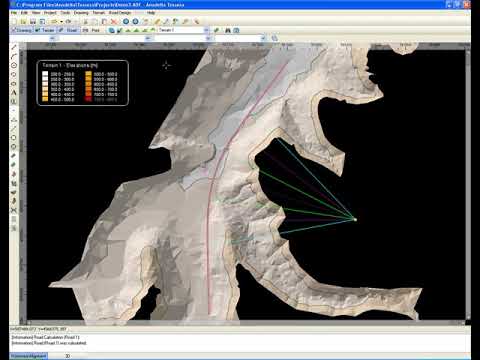Image resolution: width=480 pixels, height=360 pixels.
Task: Select the scissors trim tool in left toolbar
Action: point(14,210)
